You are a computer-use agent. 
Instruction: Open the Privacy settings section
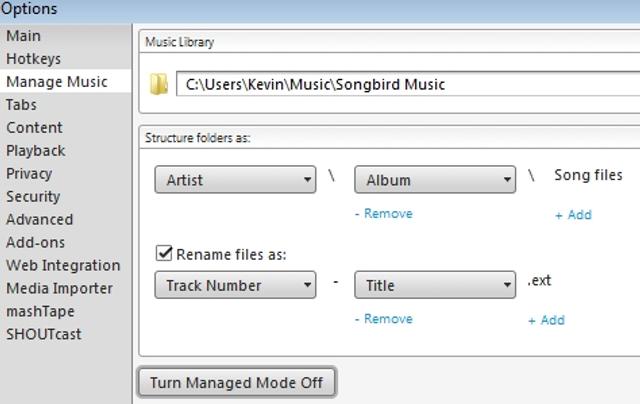point(29,173)
